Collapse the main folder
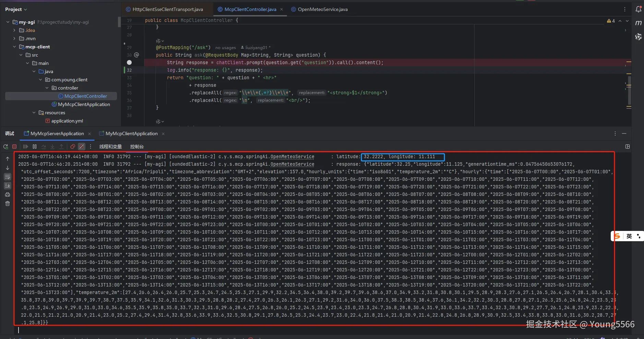This screenshot has height=339, width=644. click(27, 63)
